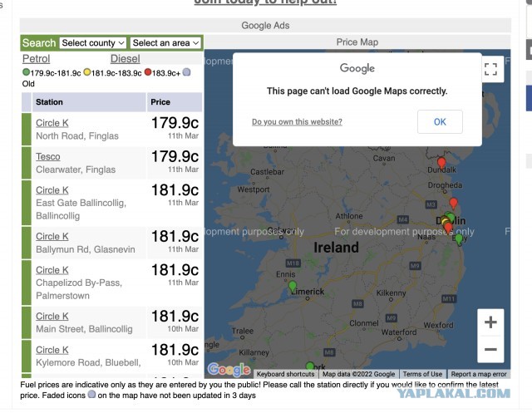Image resolution: width=532 pixels, height=418 pixels.
Task: Click the map Keyboard shortcuts button
Action: 285,374
